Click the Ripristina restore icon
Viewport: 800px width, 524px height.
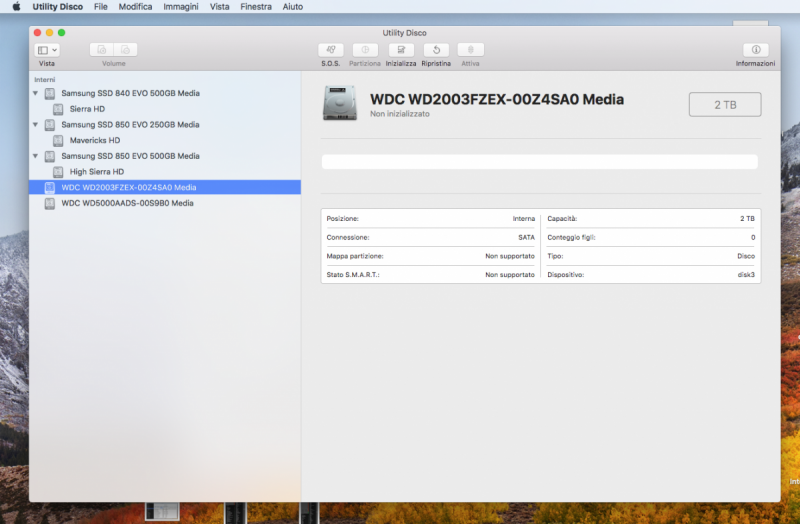point(436,49)
